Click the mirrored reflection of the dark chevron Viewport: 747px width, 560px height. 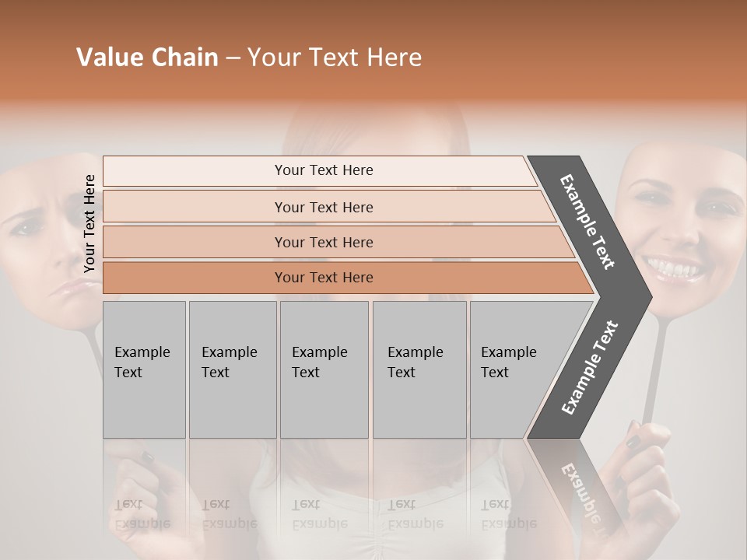tap(576, 482)
